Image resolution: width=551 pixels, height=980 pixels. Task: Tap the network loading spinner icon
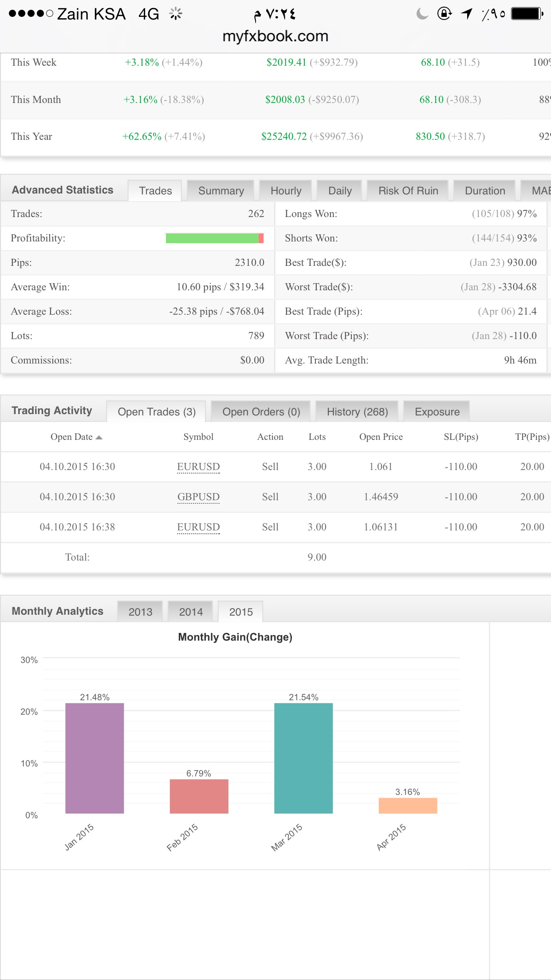pyautogui.click(x=176, y=14)
